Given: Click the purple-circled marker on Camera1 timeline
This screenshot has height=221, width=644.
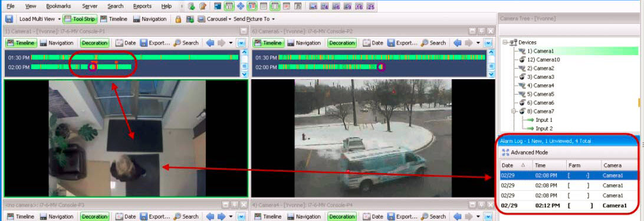Looking at the screenshot, I should (93, 67).
